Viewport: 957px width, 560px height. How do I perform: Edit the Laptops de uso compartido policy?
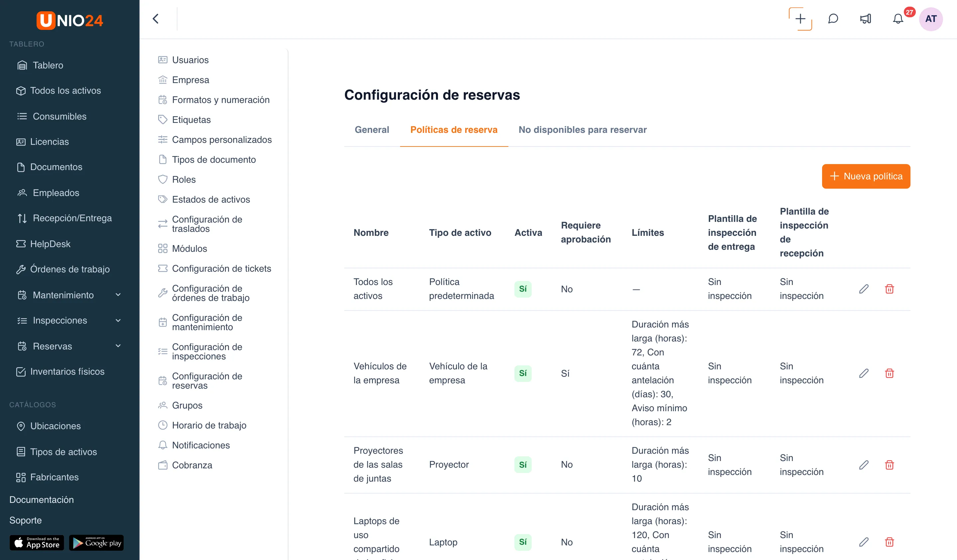pyautogui.click(x=864, y=542)
